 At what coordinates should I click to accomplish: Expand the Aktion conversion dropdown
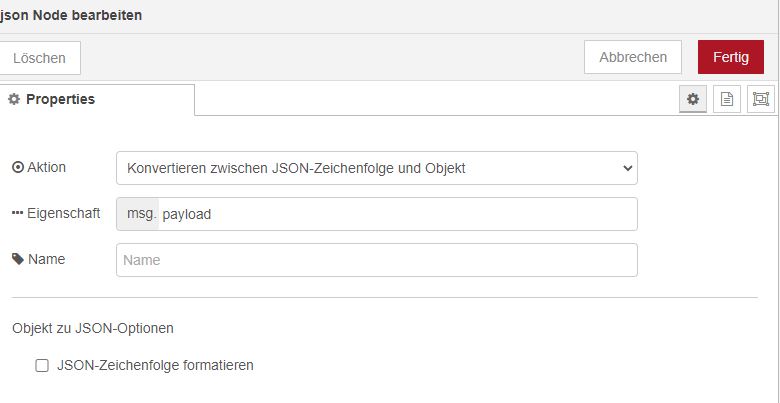pyautogui.click(x=376, y=168)
